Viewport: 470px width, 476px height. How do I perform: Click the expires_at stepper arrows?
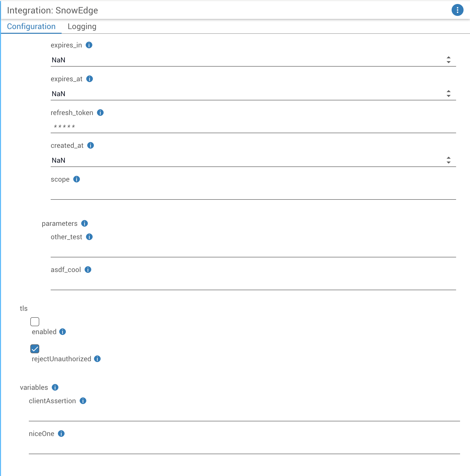tap(448, 94)
